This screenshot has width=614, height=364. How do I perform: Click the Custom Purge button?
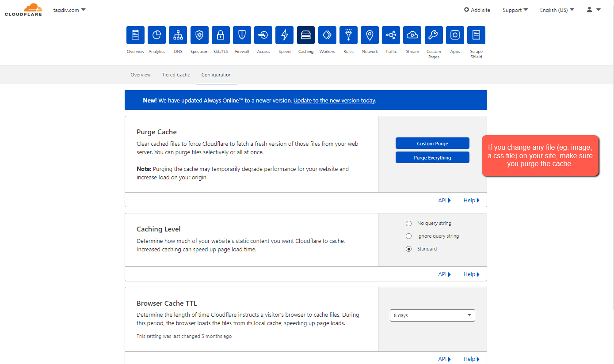(x=432, y=143)
